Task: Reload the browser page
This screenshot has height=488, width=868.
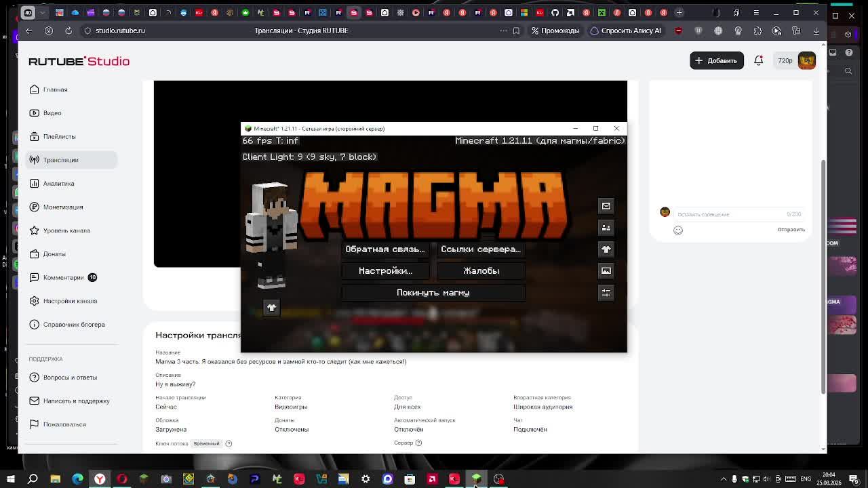Action: pyautogui.click(x=68, y=30)
